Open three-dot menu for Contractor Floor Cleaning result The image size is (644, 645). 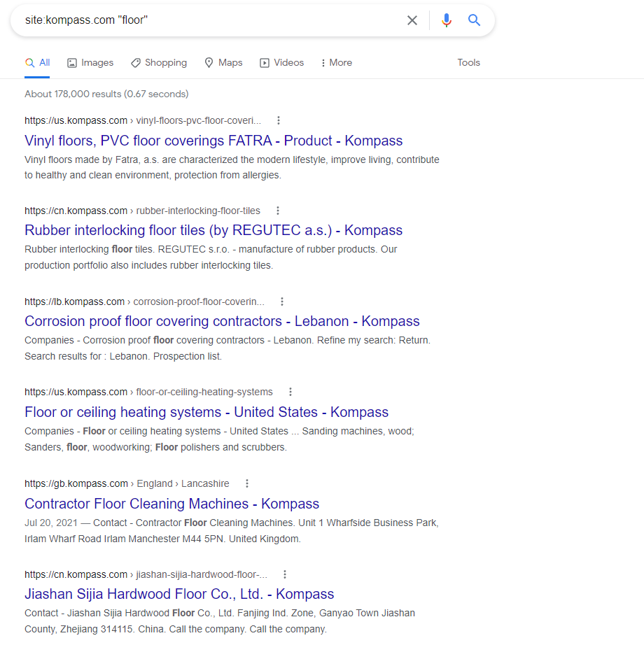click(x=247, y=483)
